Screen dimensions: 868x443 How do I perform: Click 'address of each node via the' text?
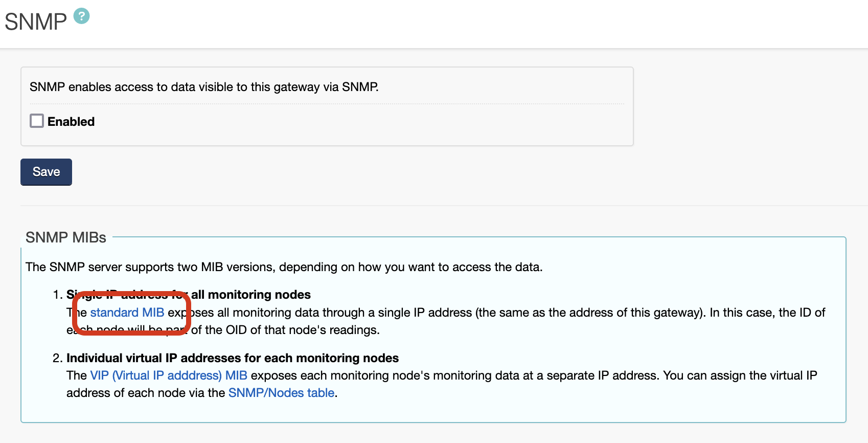click(146, 393)
